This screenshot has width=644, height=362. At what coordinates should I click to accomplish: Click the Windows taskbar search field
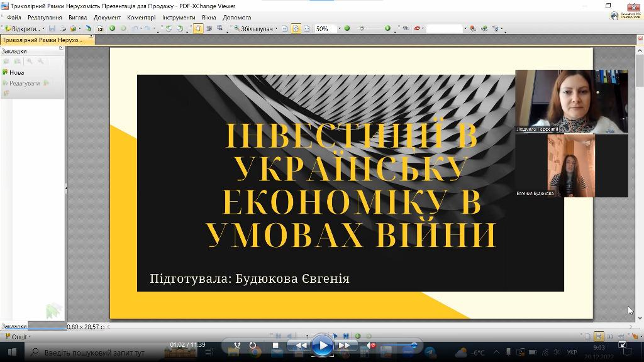tap(94, 353)
